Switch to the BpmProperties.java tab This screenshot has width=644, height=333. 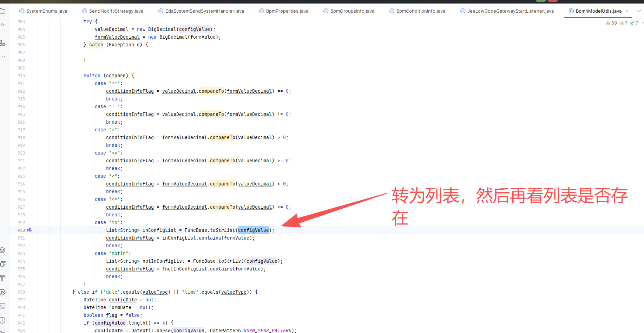[x=287, y=11]
